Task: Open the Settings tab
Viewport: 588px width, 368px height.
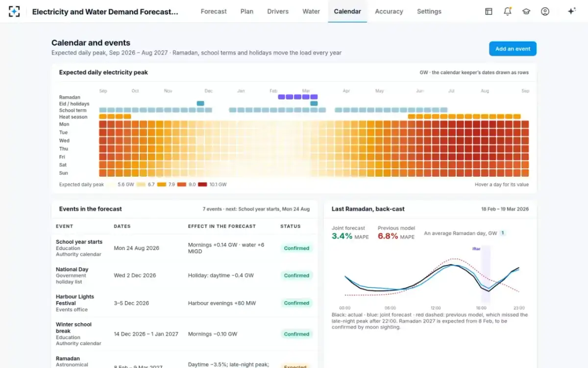Action: point(429,11)
